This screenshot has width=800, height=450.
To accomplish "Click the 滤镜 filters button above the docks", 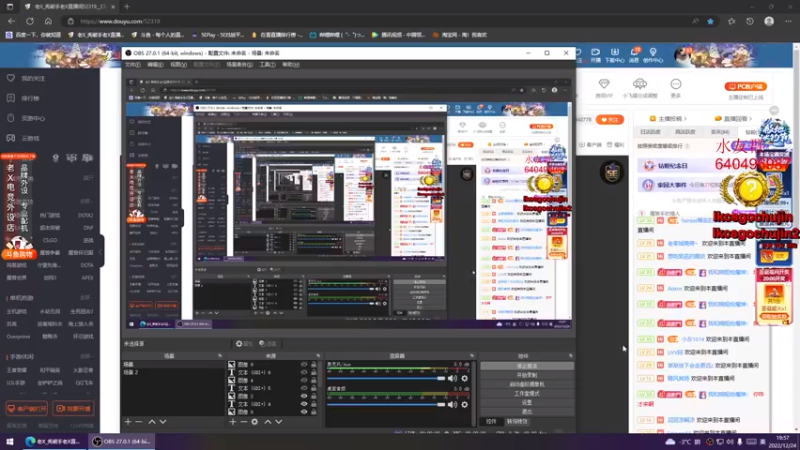I will click(268, 344).
